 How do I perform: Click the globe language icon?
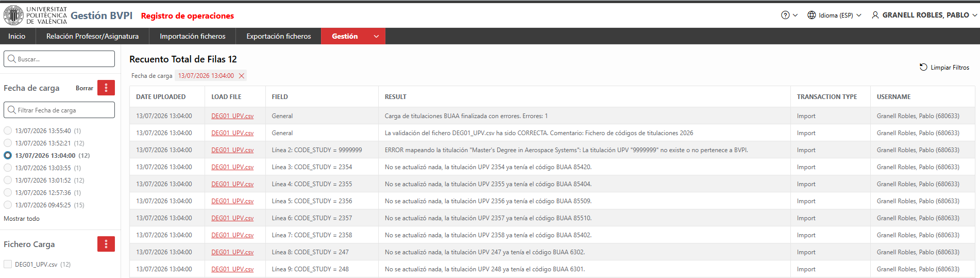click(x=812, y=15)
